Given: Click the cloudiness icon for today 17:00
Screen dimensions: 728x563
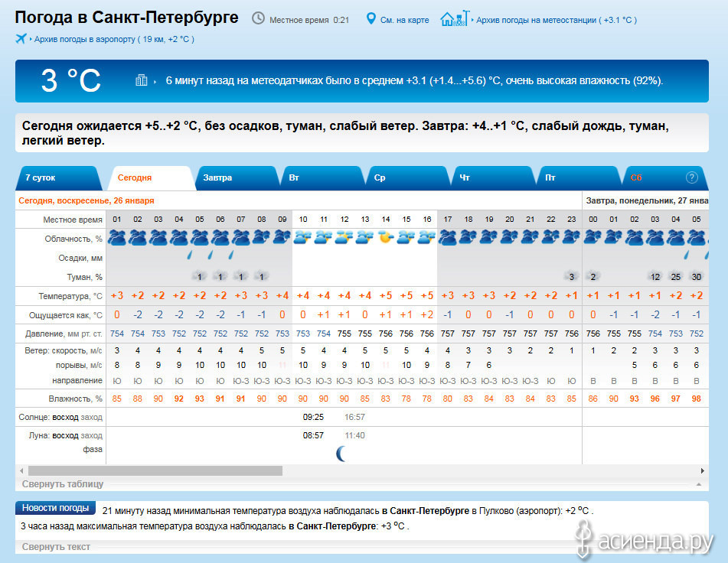Looking at the screenshot, I should point(448,237).
